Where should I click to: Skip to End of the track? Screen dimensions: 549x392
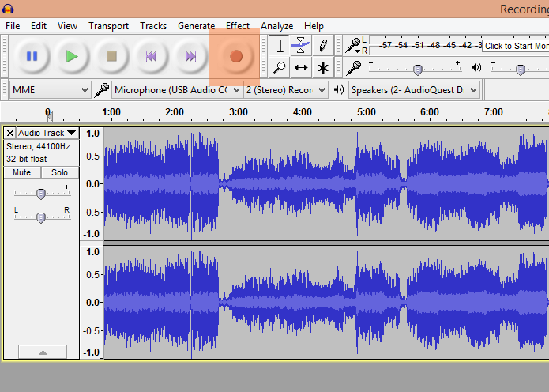(x=190, y=56)
